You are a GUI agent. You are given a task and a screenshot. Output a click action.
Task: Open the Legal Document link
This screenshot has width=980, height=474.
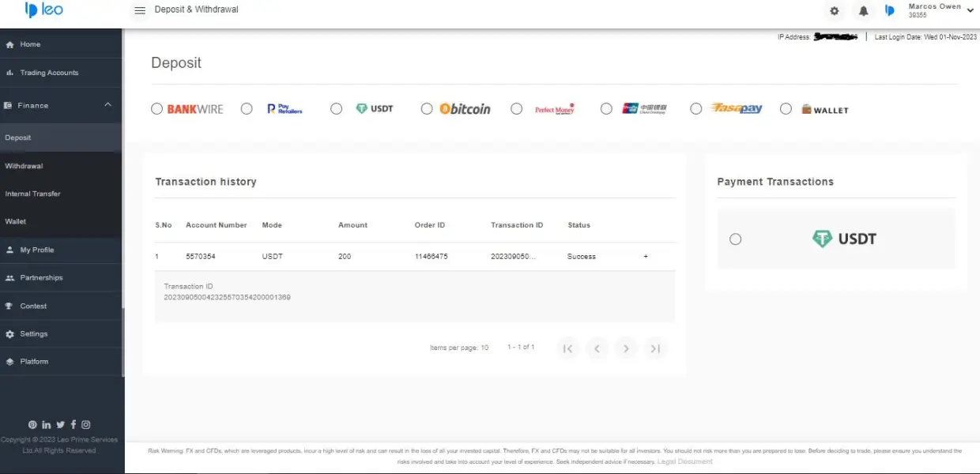tap(684, 461)
